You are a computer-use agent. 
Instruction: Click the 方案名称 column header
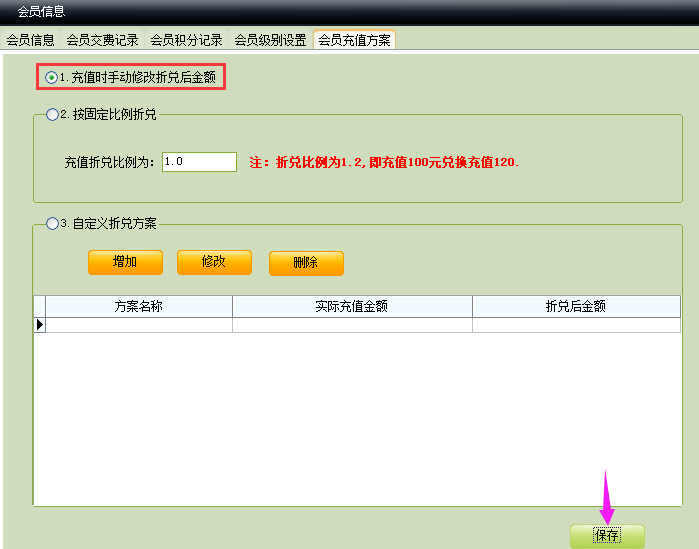tap(139, 307)
